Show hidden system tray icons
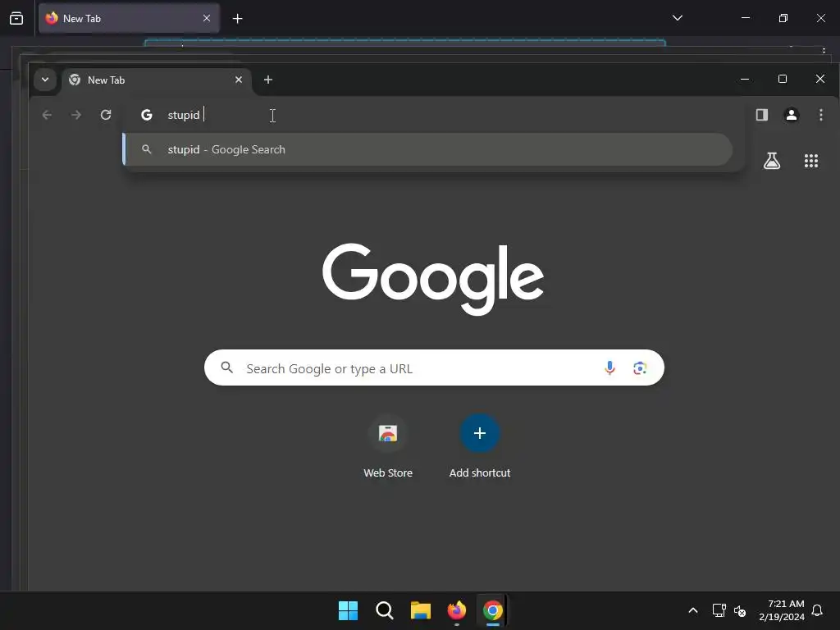Viewport: 840px width, 630px height. tap(692, 610)
